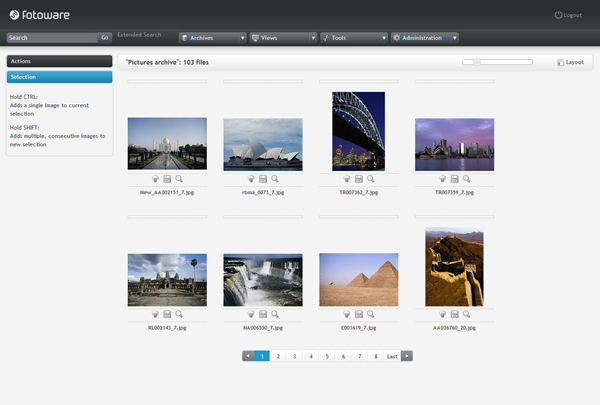The height and width of the screenshot is (405, 600).
Task: Click the lightbulb icon under NA006350_7.jpg
Action: click(x=251, y=314)
